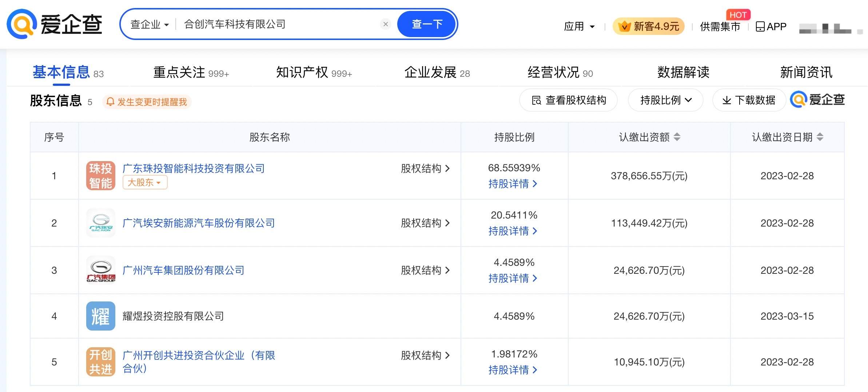Click the company name search input field

point(276,24)
